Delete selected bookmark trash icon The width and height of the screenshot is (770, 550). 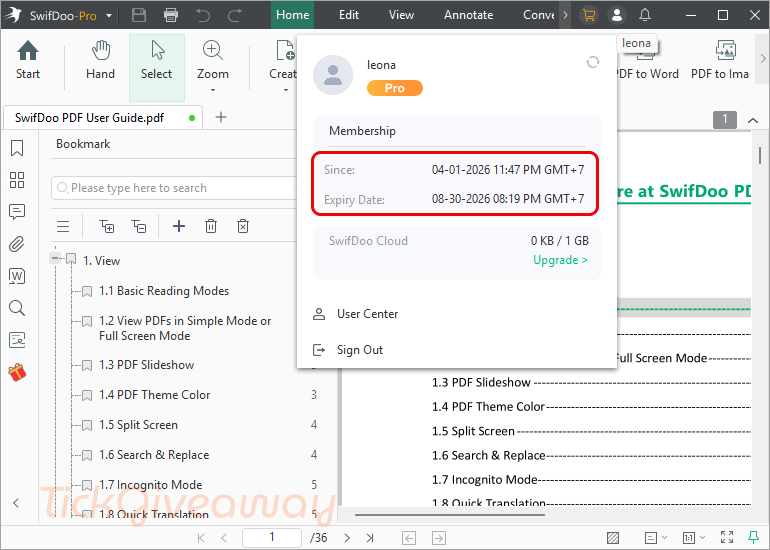click(211, 226)
